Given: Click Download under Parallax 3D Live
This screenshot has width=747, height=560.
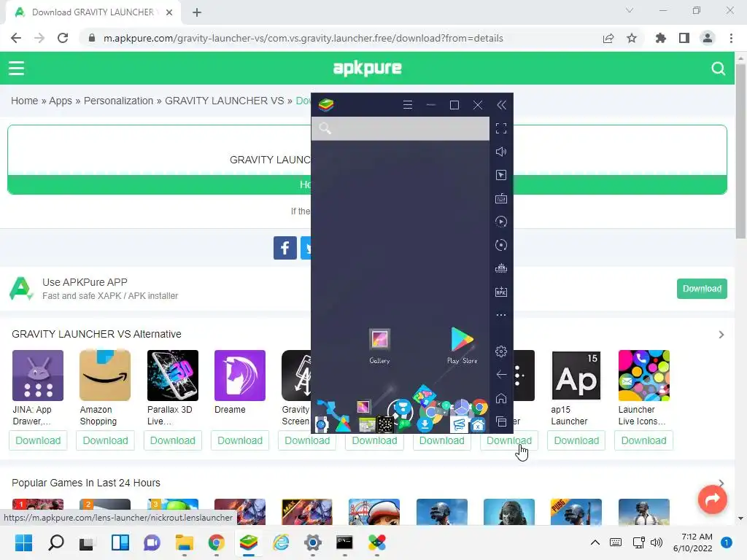Looking at the screenshot, I should (172, 440).
